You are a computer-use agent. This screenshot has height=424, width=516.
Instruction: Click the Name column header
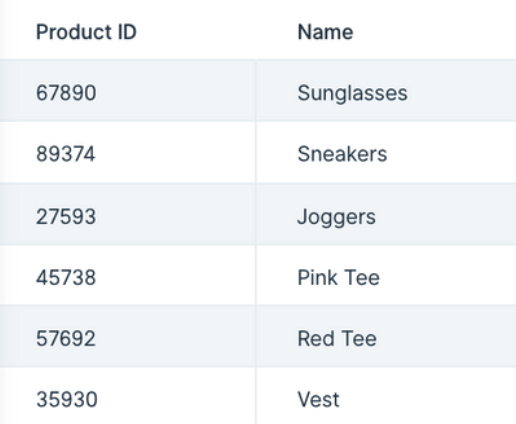[325, 32]
